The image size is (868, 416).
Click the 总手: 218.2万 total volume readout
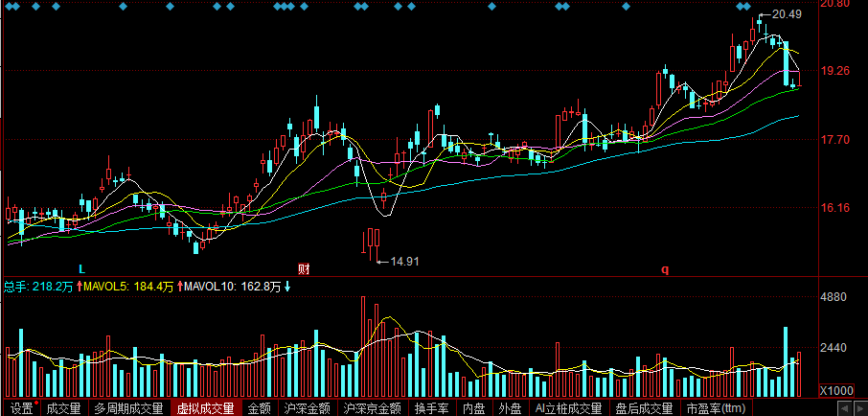point(38,287)
